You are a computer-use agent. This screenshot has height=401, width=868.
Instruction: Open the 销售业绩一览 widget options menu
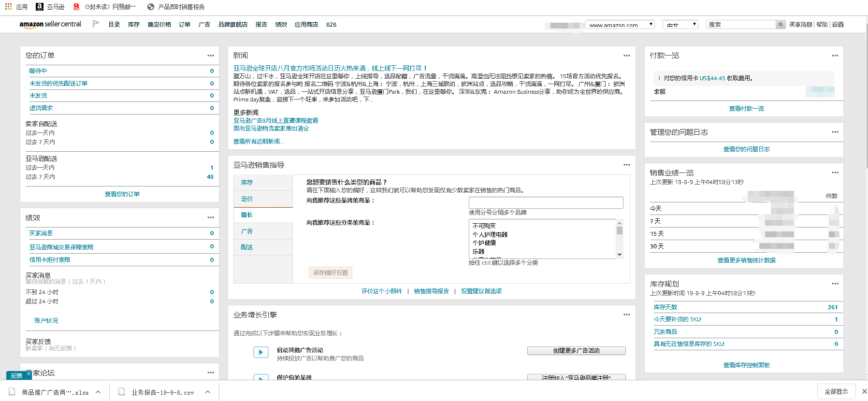[x=835, y=172]
